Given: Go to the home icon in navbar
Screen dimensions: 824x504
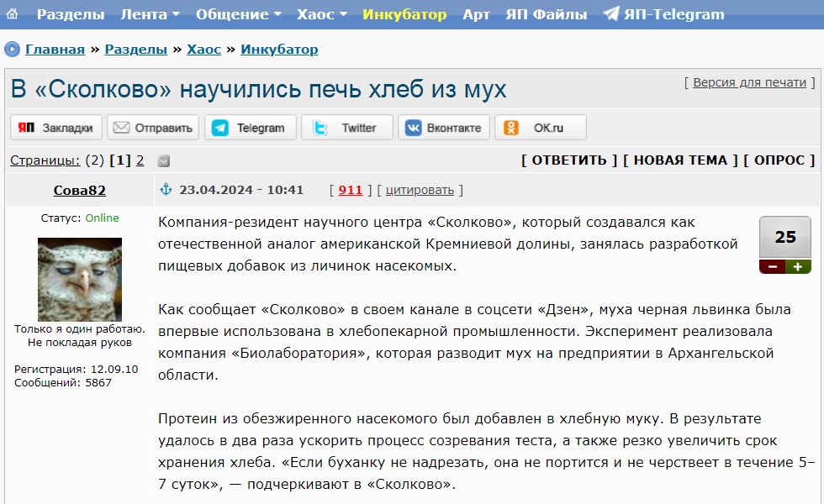Looking at the screenshot, I should tap(12, 13).
